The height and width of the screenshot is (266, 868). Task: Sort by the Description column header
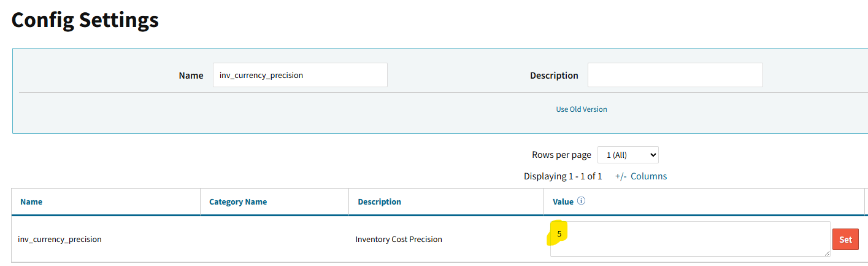click(380, 201)
